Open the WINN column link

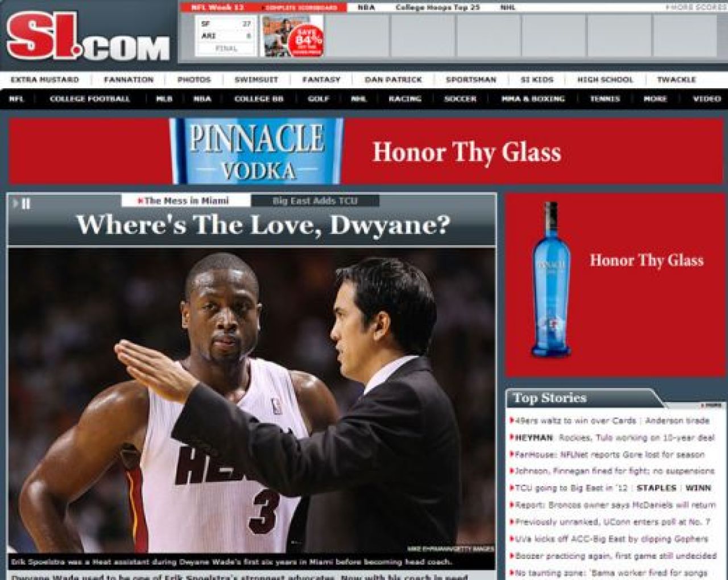[698, 488]
